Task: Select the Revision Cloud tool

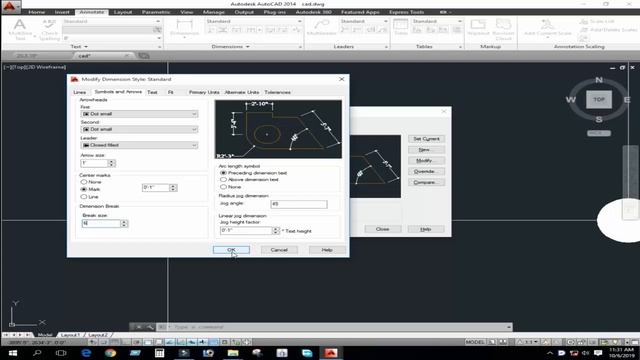Action: pyautogui.click(x=503, y=29)
